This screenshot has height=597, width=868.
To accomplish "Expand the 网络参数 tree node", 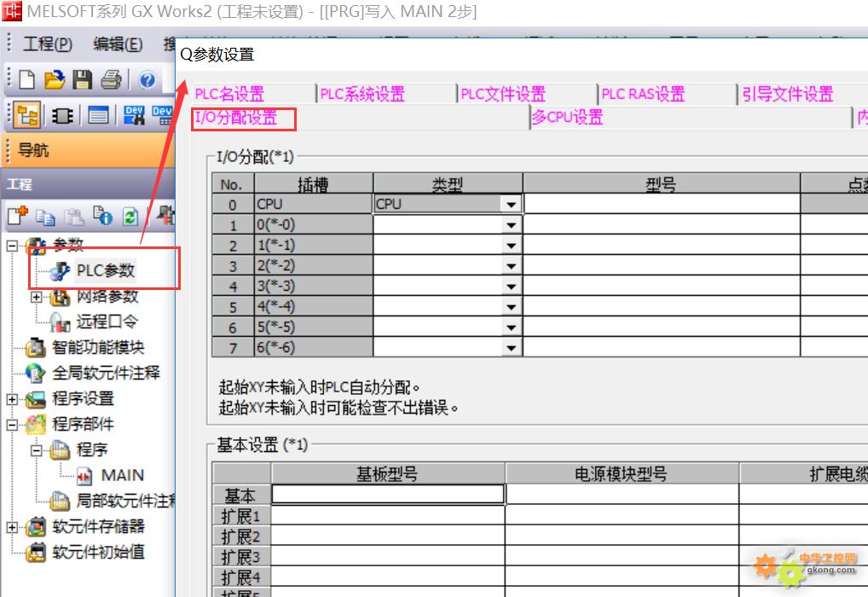I will pos(36,298).
